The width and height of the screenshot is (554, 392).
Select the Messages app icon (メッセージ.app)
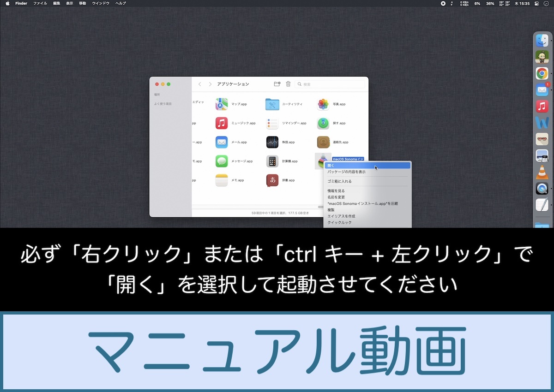tap(222, 161)
